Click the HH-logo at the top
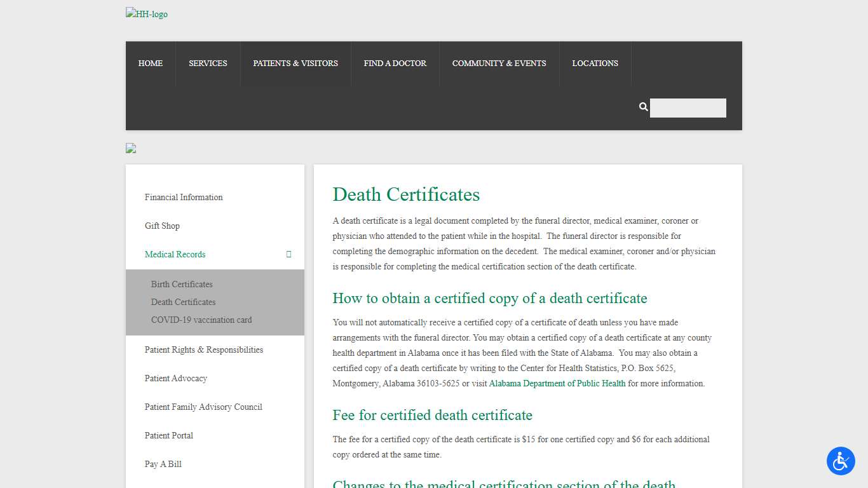Screen dimensions: 868x488 pyautogui.click(x=146, y=13)
